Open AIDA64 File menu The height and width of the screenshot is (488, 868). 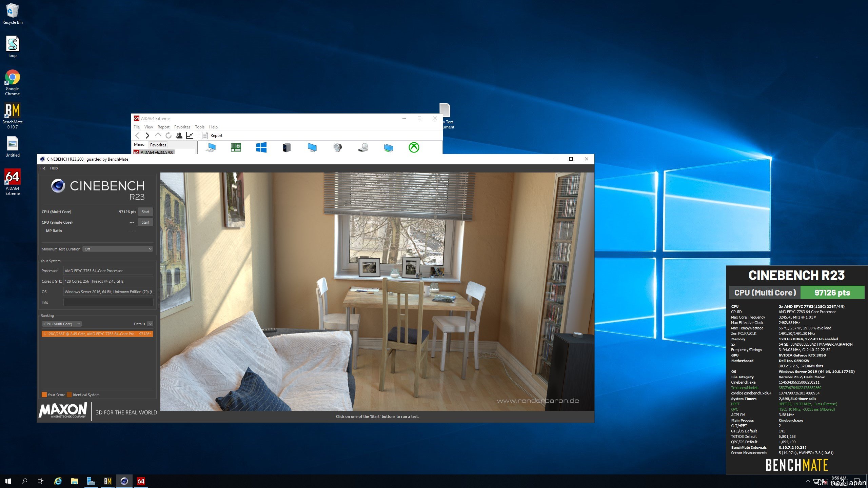(x=137, y=127)
